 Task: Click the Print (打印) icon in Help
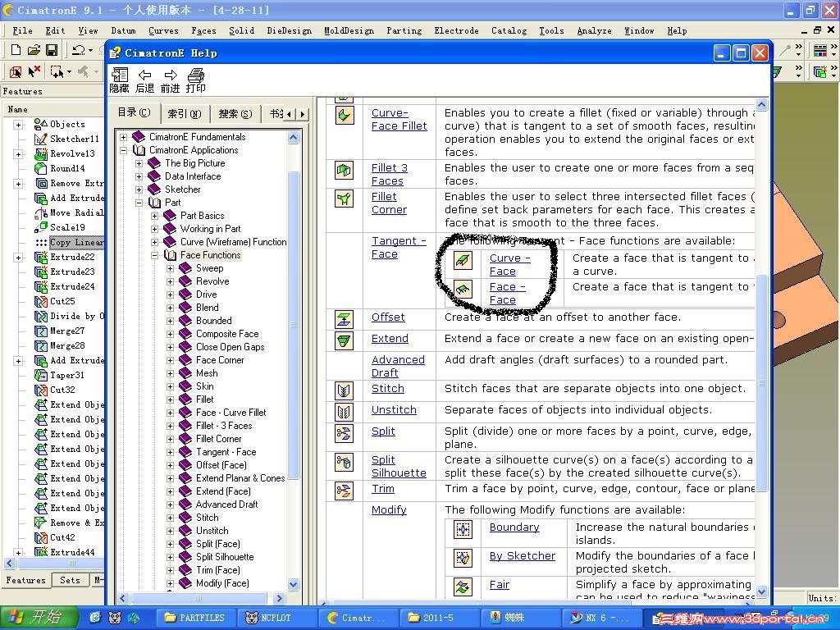pyautogui.click(x=195, y=80)
